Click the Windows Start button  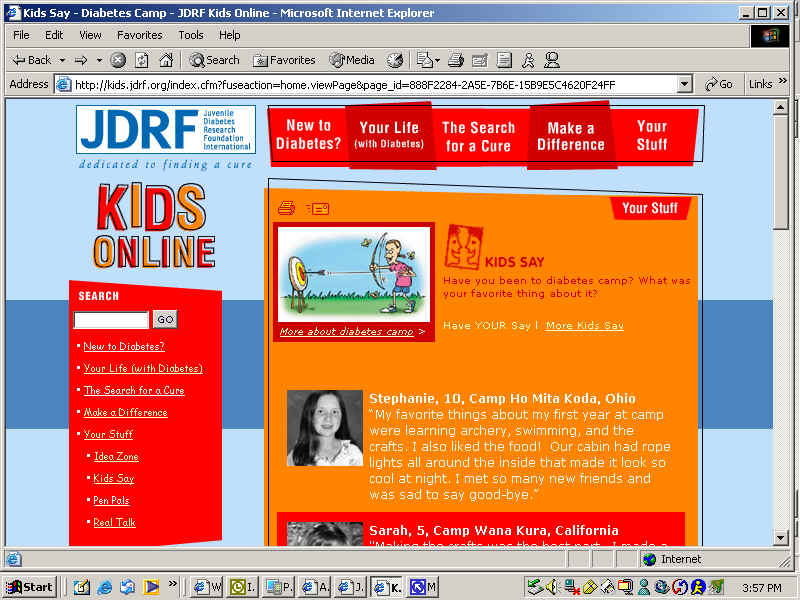pos(30,587)
